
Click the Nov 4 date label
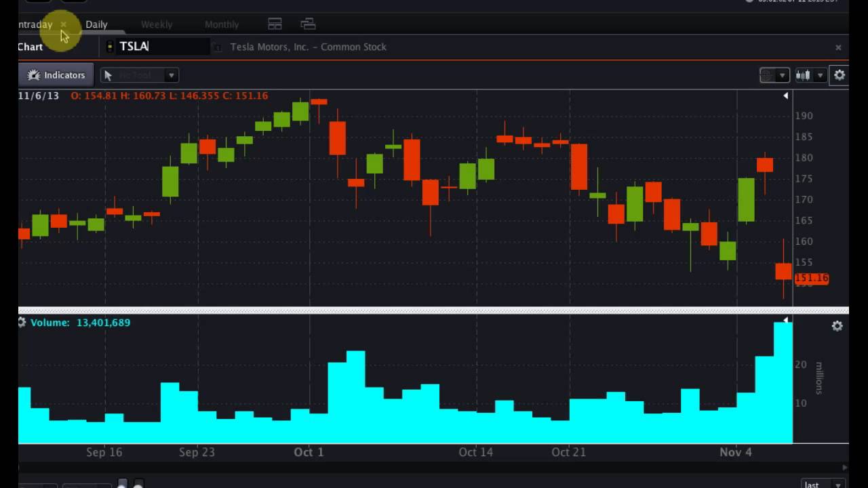pyautogui.click(x=736, y=452)
